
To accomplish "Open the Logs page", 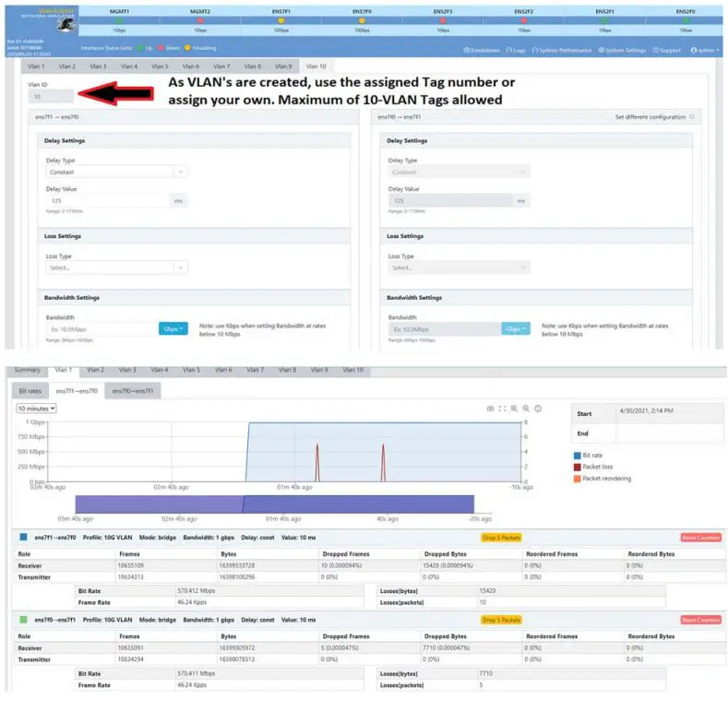I will coord(516,50).
